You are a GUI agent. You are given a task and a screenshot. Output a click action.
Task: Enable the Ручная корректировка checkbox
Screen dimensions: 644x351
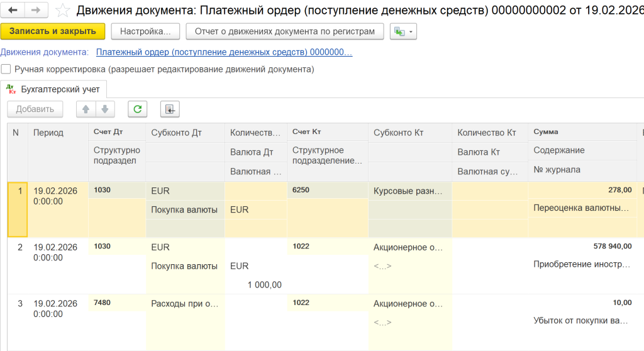point(6,69)
